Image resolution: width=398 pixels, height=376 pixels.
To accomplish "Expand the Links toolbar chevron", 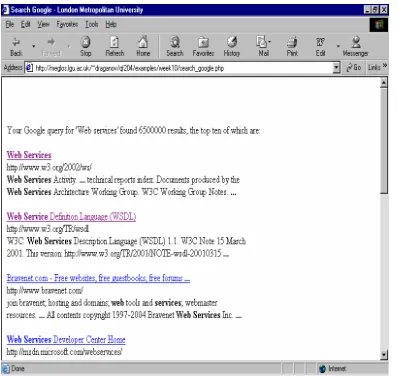I will (385, 66).
